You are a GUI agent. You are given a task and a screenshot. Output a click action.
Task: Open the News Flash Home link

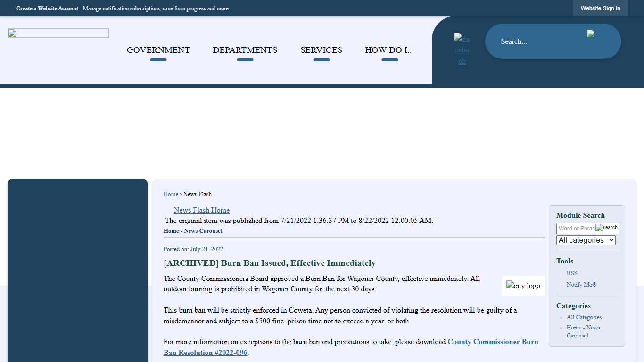pos(201,210)
